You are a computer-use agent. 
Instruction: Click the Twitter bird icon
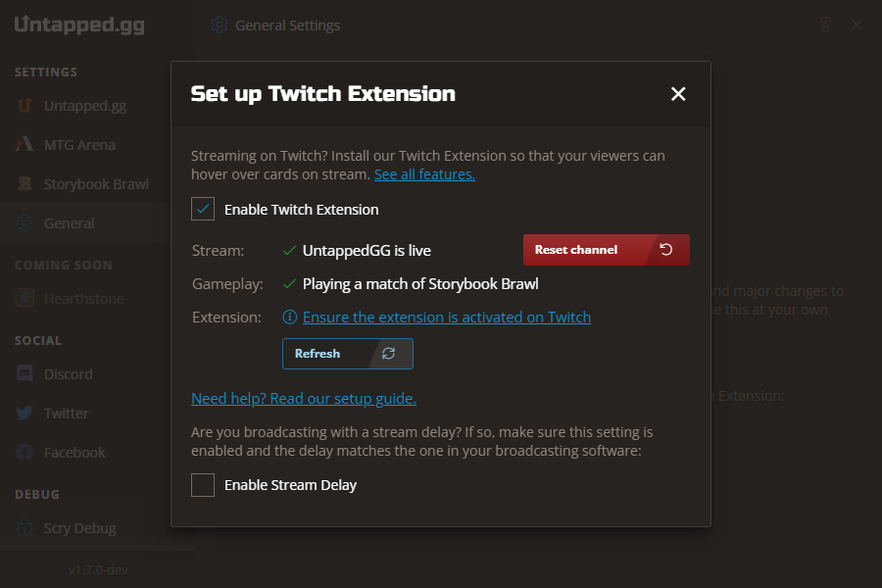[24, 414]
